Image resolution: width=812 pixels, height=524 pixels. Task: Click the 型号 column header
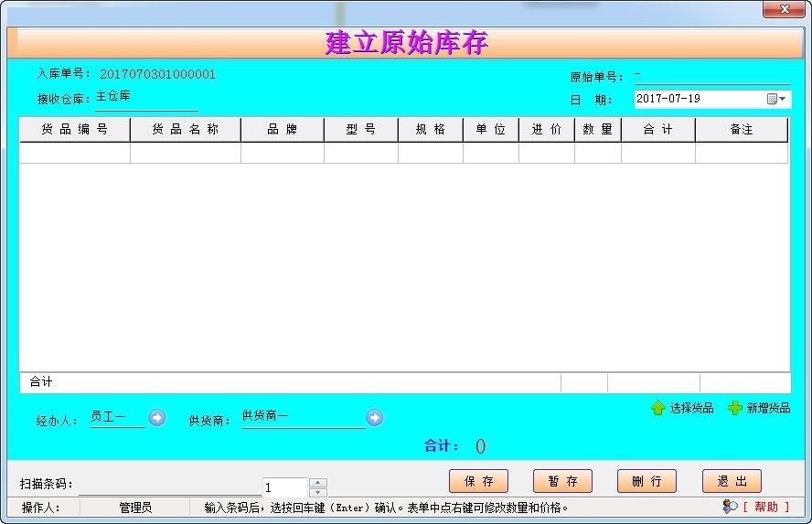(361, 130)
